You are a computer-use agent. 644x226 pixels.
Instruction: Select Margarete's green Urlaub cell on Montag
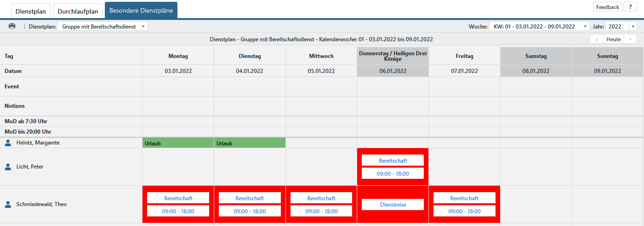(178, 143)
